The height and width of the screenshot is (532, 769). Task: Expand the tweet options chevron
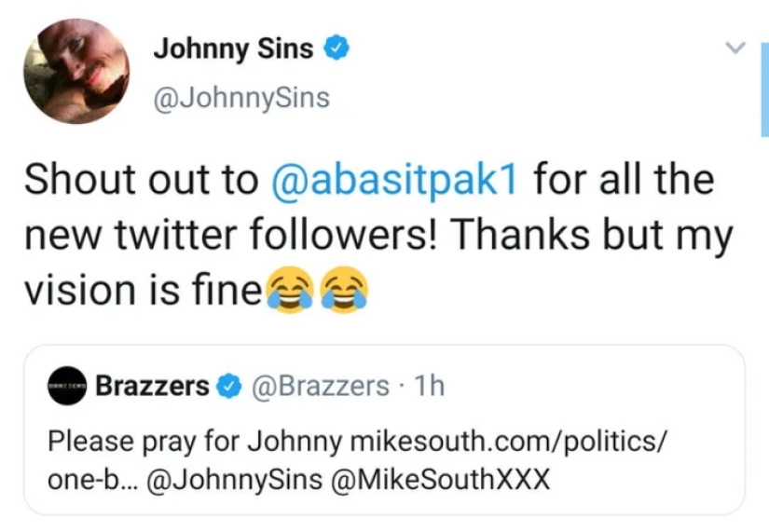pos(735,48)
